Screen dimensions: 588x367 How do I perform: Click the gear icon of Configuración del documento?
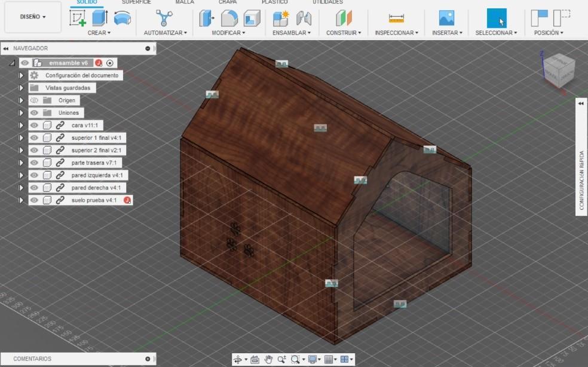34,75
